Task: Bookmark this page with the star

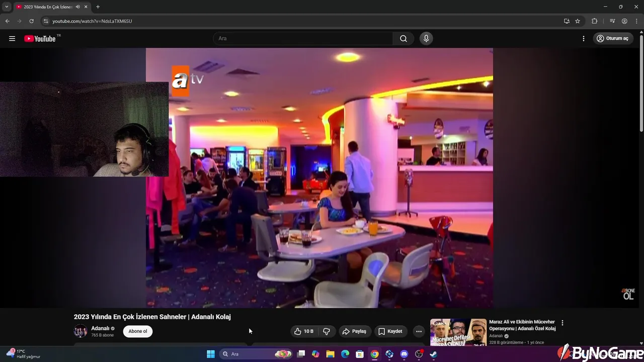Action: point(578,21)
